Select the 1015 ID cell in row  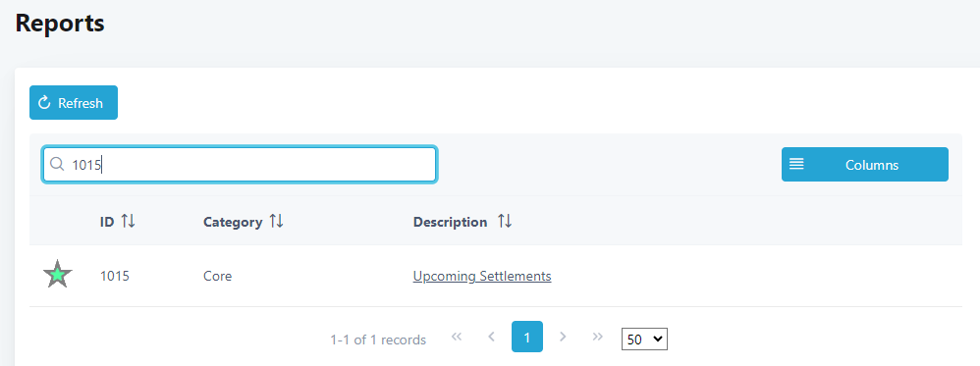(114, 276)
